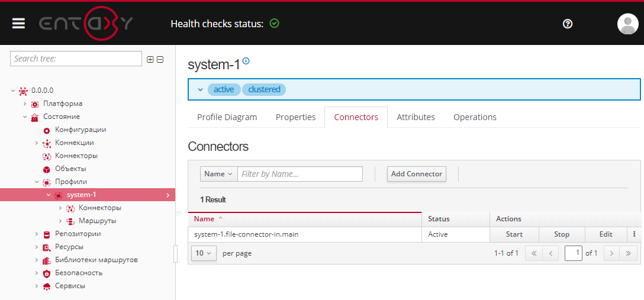This screenshot has height=300, width=644.
Task: Go to previous page of results
Action: pos(550,253)
